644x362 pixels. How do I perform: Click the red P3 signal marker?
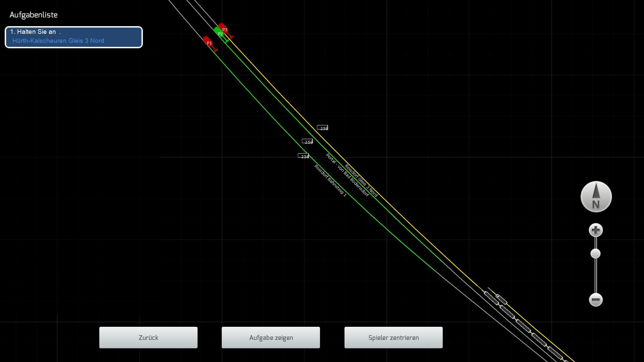coord(223,28)
